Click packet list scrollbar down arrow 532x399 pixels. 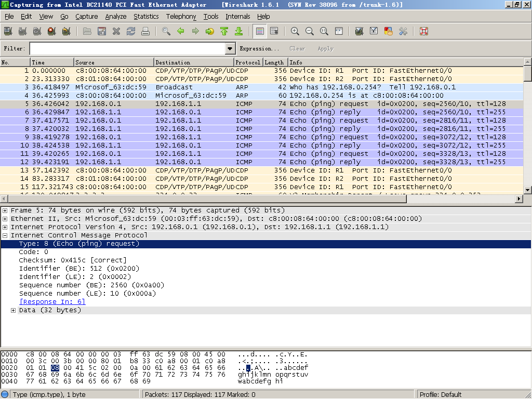click(x=527, y=190)
